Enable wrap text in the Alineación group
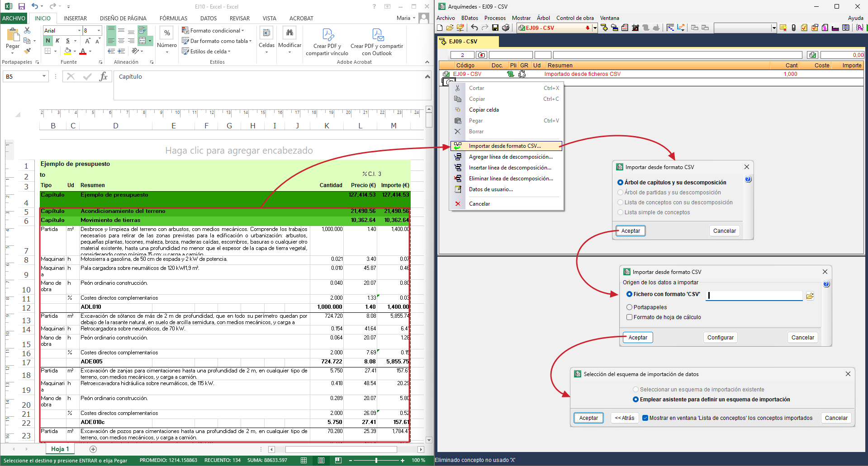Screen dimensions: 868x466 142,30
